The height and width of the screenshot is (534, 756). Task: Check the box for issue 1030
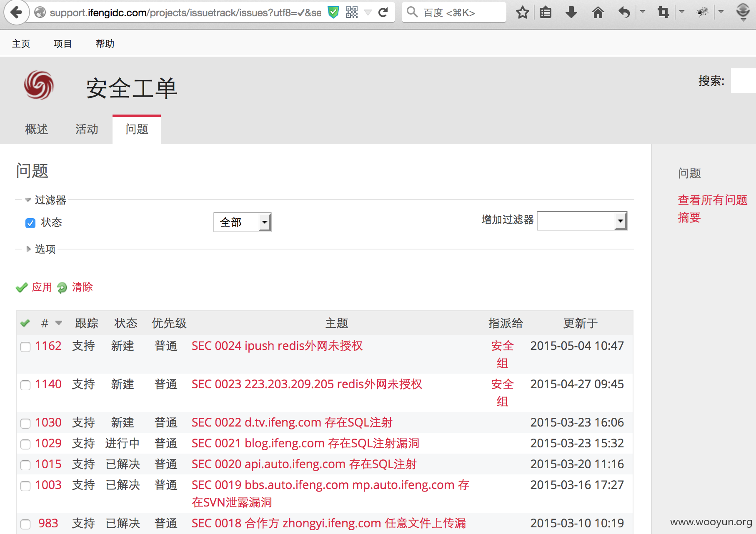click(x=25, y=424)
